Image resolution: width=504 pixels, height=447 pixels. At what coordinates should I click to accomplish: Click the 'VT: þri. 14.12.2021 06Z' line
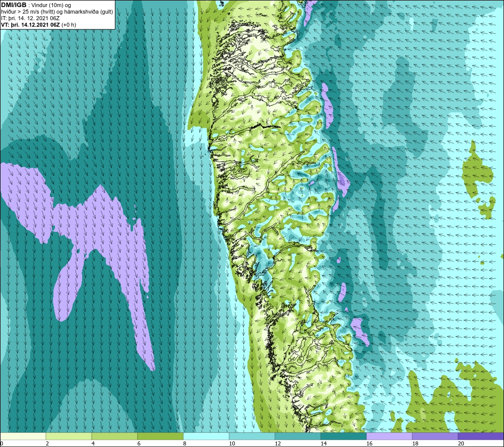(x=30, y=25)
